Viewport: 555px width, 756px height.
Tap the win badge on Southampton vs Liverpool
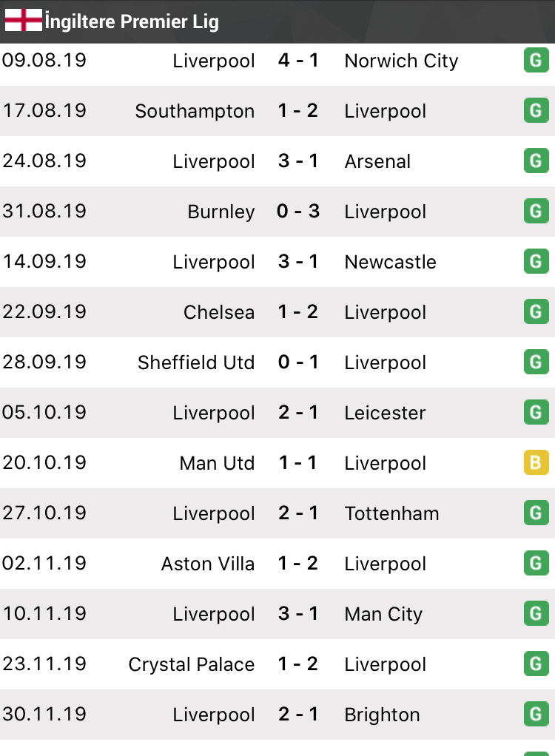(536, 111)
